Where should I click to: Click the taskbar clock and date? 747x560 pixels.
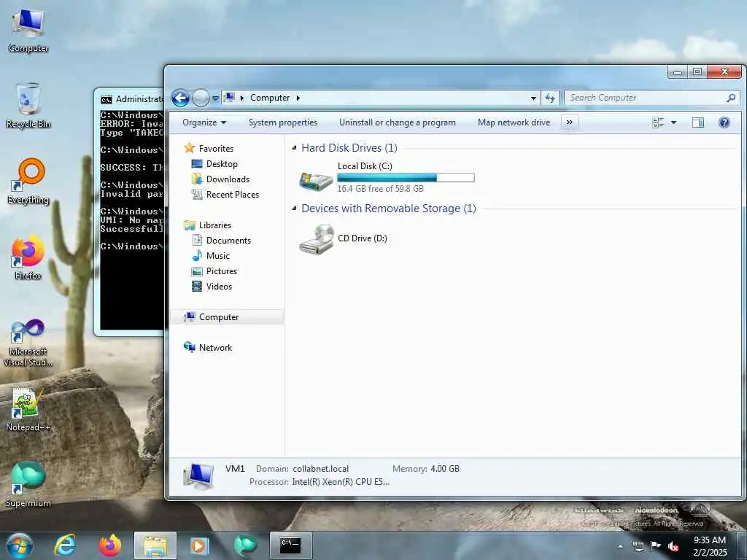coord(710,546)
